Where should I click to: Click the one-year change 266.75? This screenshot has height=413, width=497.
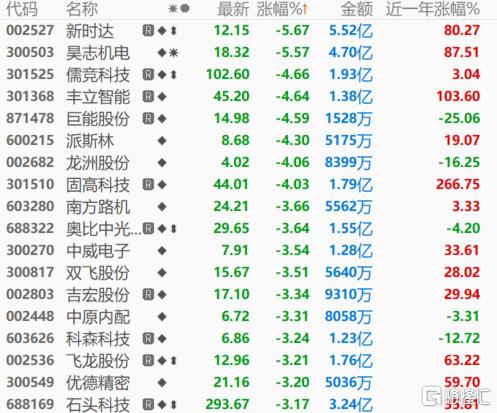tap(458, 185)
